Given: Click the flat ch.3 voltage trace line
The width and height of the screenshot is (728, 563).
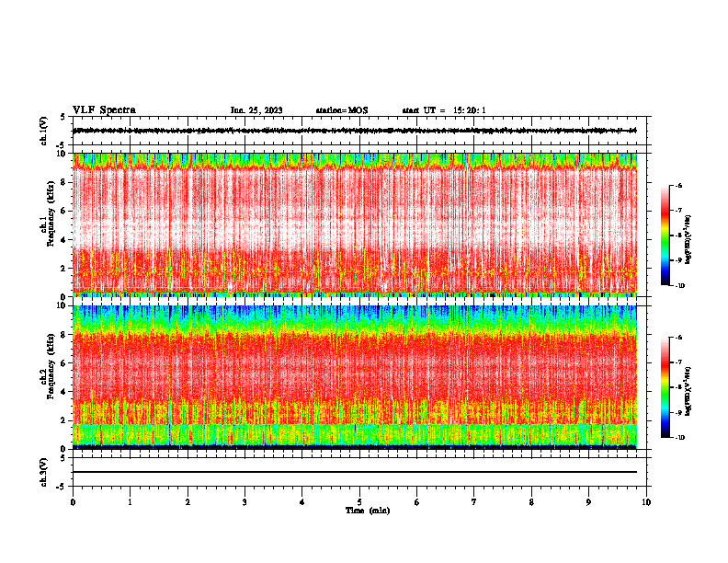Looking at the screenshot, I should tap(354, 472).
